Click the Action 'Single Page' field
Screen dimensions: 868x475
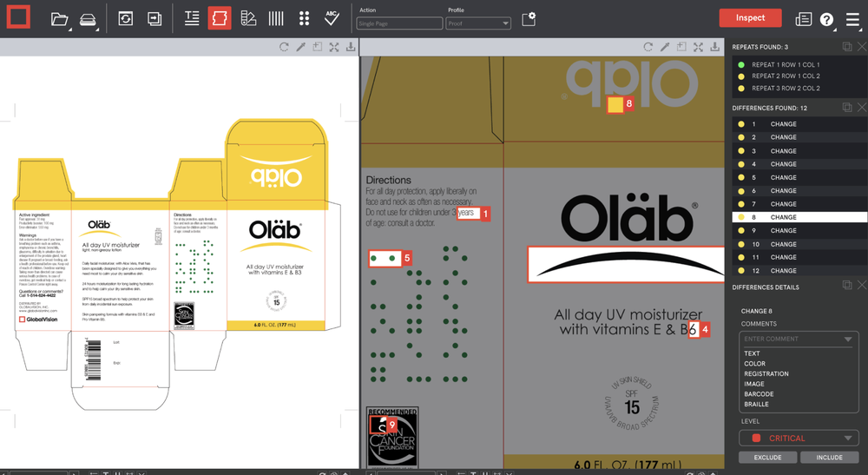[399, 23]
